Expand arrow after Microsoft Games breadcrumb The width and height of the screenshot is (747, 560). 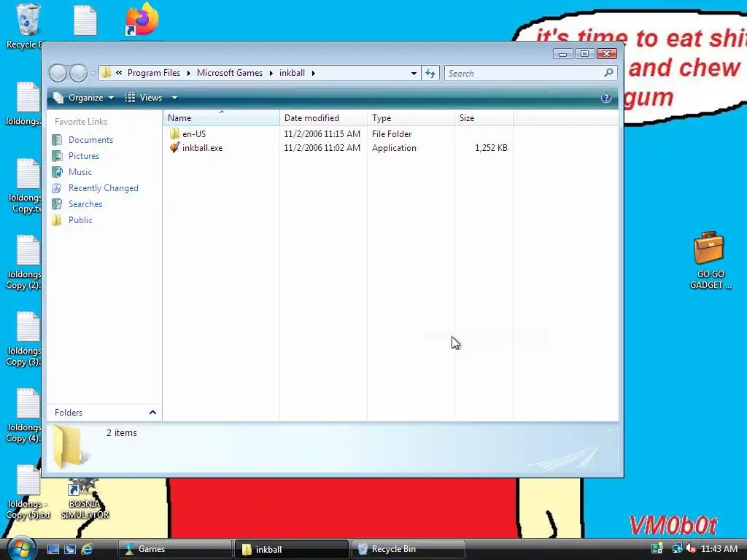coord(271,74)
